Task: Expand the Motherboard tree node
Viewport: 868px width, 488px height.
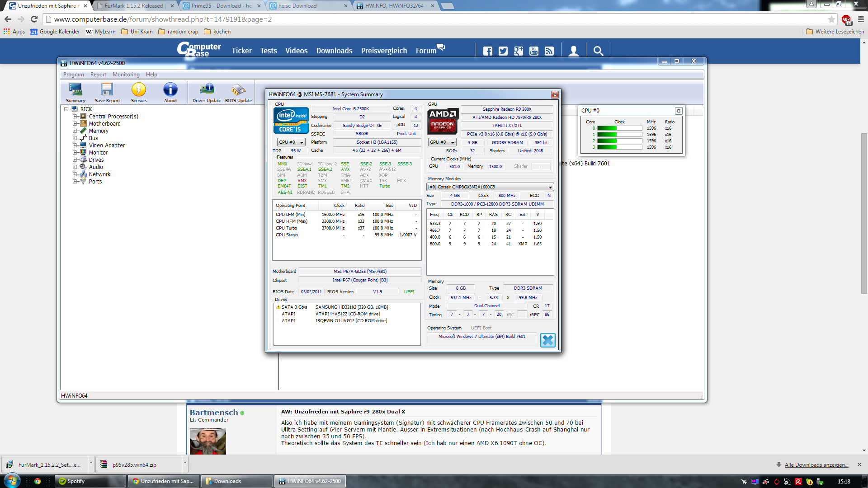Action: click(x=75, y=124)
